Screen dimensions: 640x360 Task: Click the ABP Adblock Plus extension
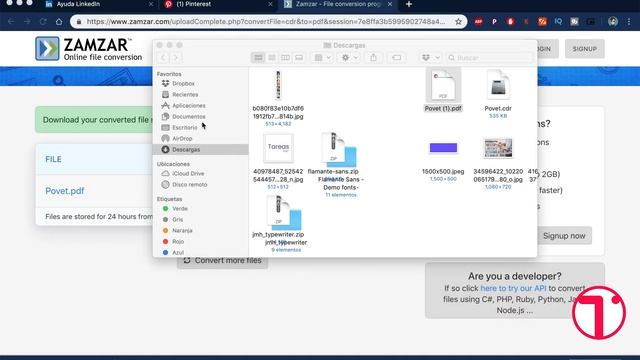pos(478,22)
